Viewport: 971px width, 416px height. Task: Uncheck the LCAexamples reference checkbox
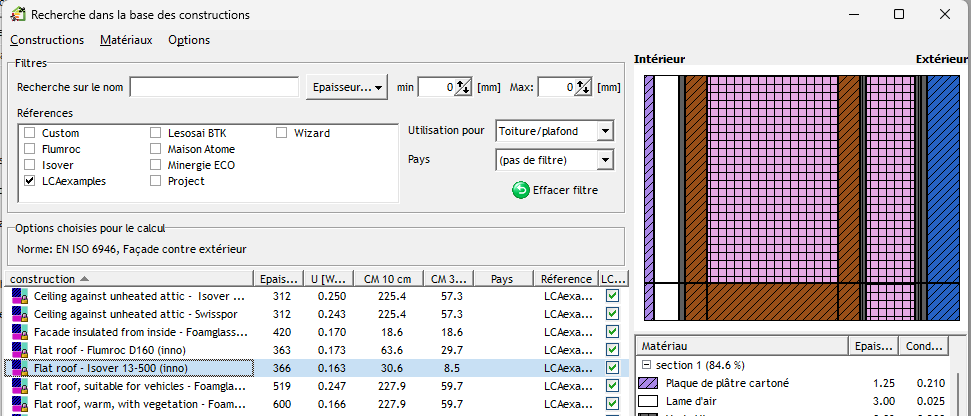click(x=30, y=181)
